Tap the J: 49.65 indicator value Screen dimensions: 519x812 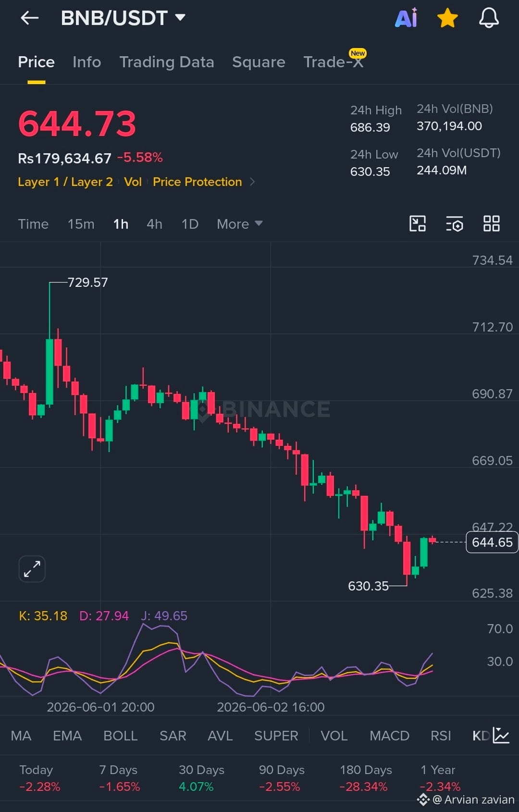pos(164,616)
